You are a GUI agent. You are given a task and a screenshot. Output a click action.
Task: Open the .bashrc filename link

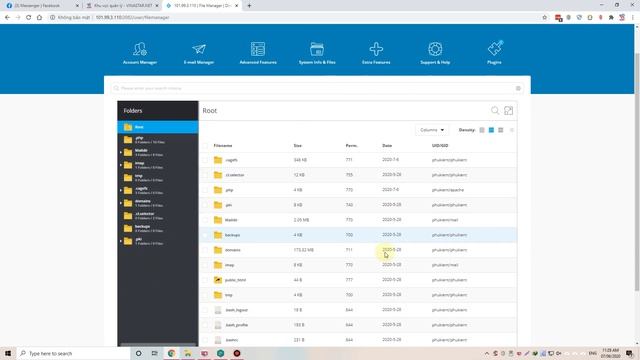231,340
